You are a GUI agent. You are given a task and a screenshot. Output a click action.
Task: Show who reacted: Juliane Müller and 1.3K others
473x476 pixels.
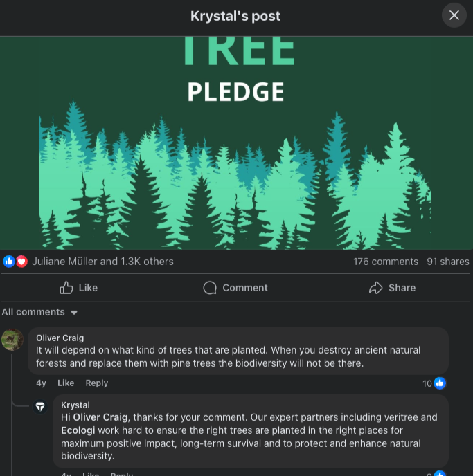[102, 262]
